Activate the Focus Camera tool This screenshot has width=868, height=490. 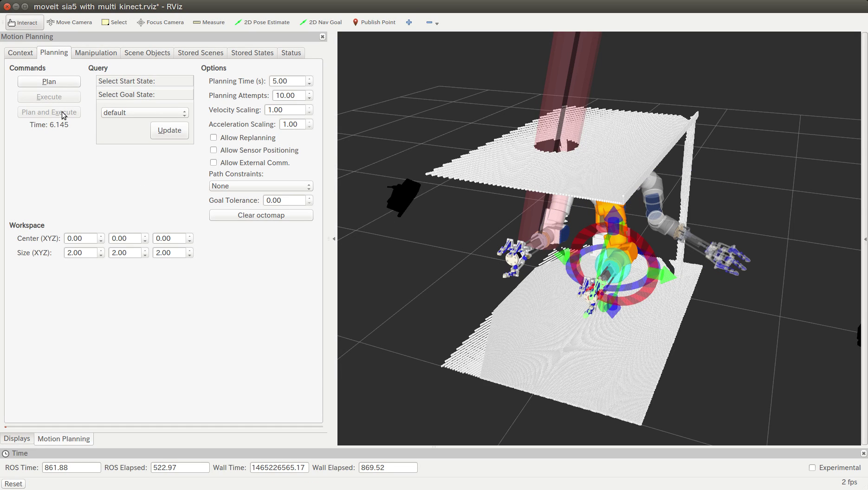coord(160,22)
